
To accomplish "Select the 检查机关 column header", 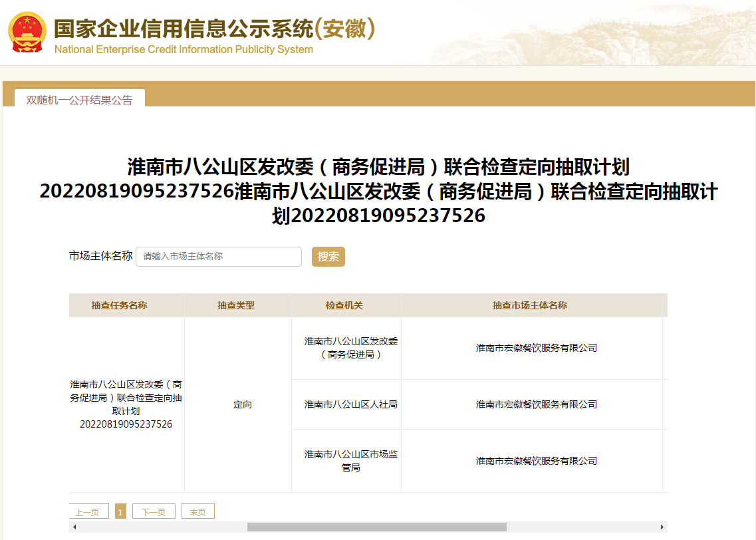I will pos(344,305).
